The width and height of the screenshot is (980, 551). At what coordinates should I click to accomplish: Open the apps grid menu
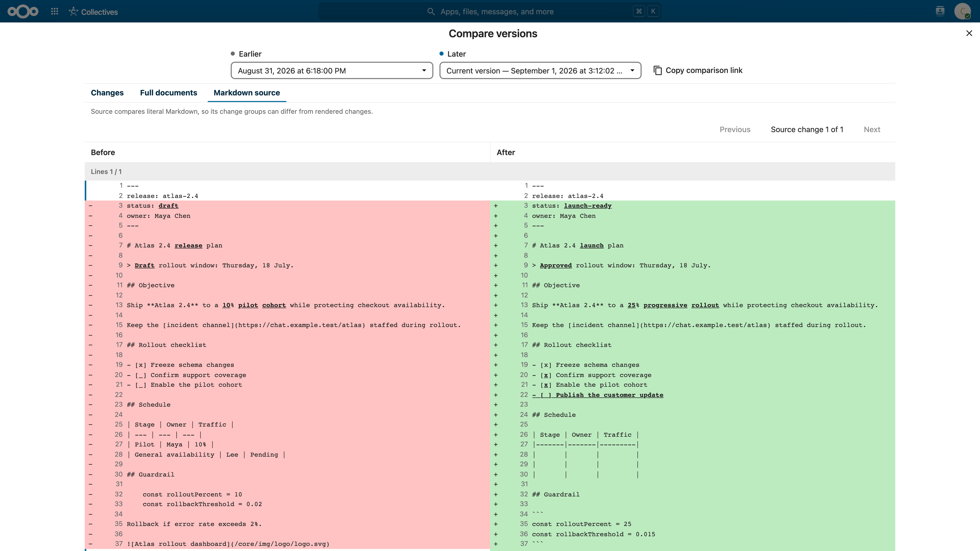tap(54, 11)
